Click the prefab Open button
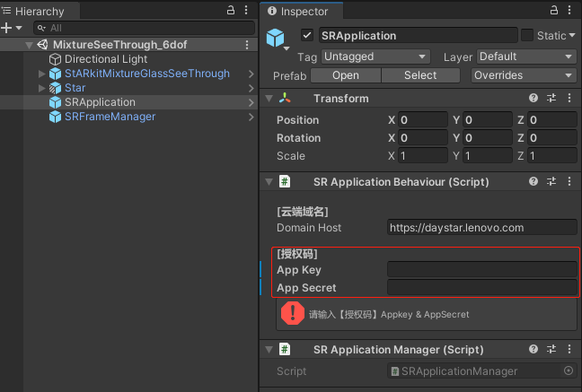The image size is (582, 392). (x=346, y=75)
